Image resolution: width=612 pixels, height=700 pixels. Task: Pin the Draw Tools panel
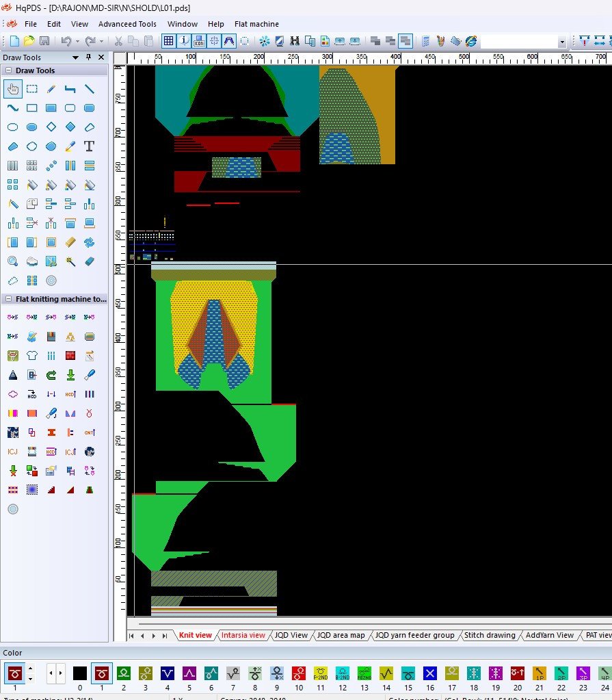click(x=88, y=57)
